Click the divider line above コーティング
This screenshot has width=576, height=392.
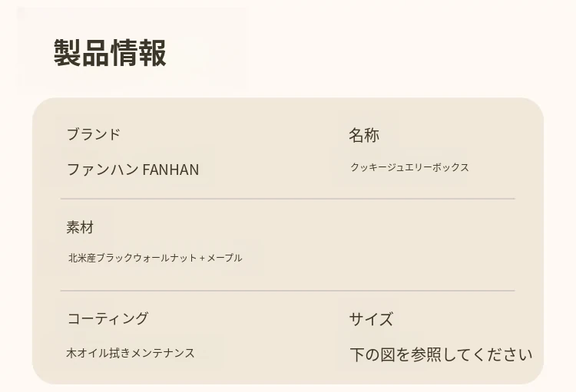tap(287, 291)
